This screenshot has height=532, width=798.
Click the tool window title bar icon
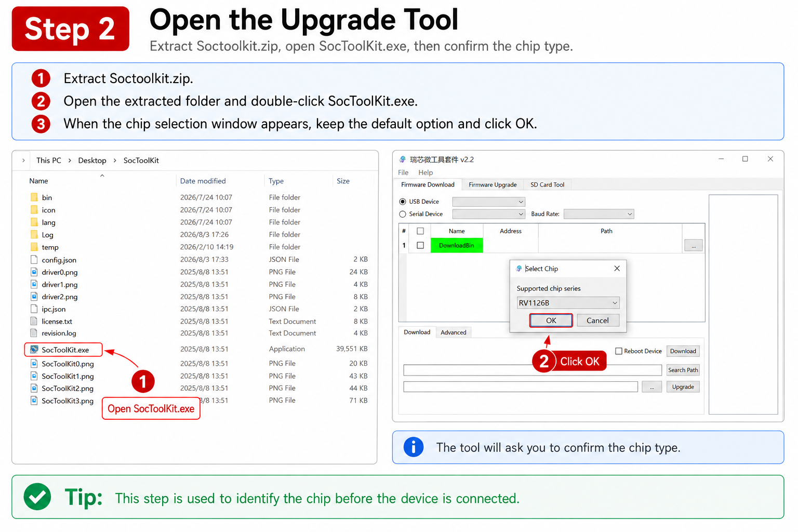click(x=403, y=159)
